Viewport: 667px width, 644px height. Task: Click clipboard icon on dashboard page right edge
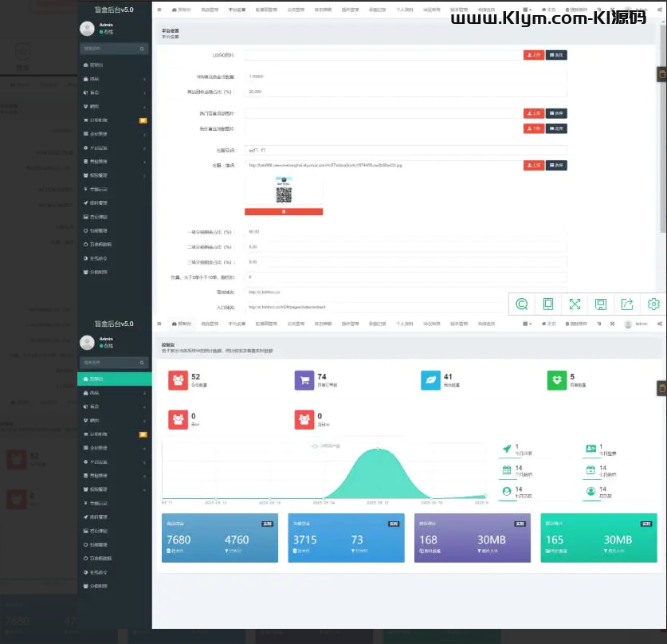(662, 388)
